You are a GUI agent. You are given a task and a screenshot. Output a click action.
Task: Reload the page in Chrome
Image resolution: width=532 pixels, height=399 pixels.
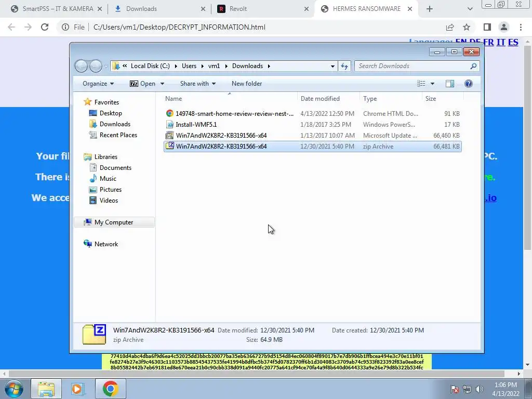coord(45,27)
